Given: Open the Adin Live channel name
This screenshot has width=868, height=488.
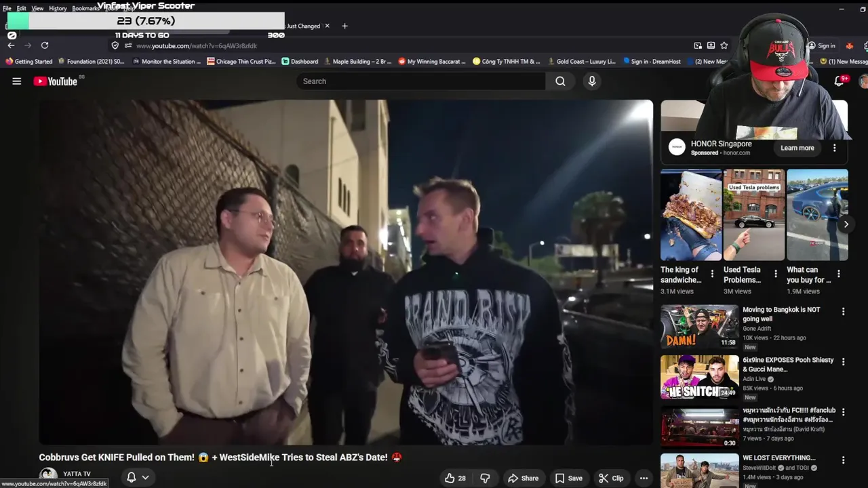Looking at the screenshot, I should (x=754, y=379).
